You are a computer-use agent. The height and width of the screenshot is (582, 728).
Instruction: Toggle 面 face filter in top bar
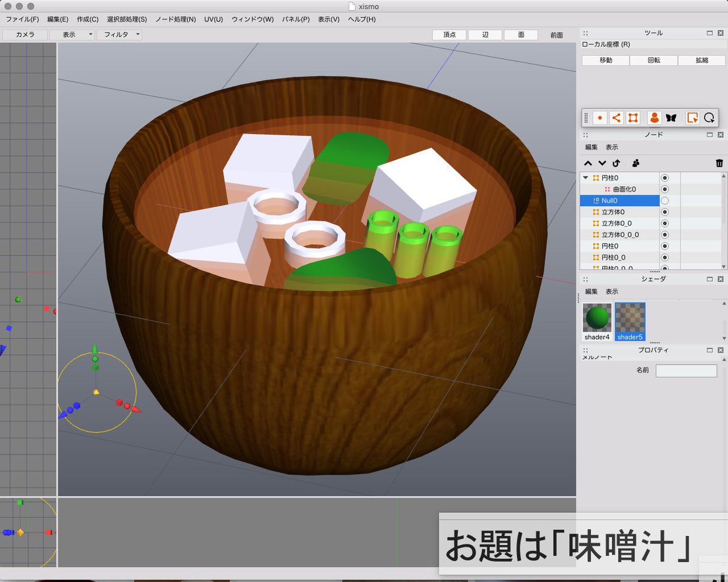pyautogui.click(x=521, y=35)
